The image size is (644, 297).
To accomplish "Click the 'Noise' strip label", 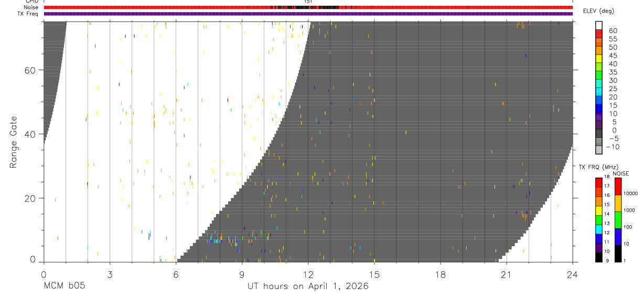I will [32, 7].
